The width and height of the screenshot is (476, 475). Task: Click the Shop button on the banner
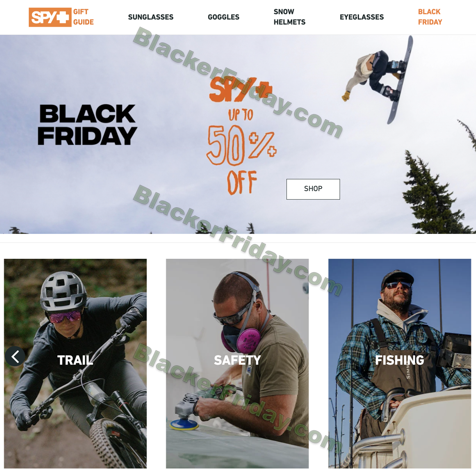click(313, 189)
